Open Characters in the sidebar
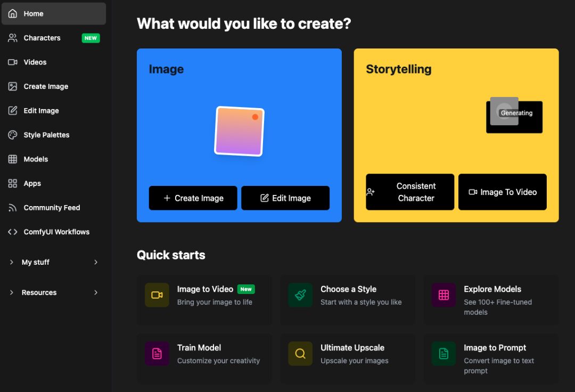The image size is (575, 392). click(54, 38)
